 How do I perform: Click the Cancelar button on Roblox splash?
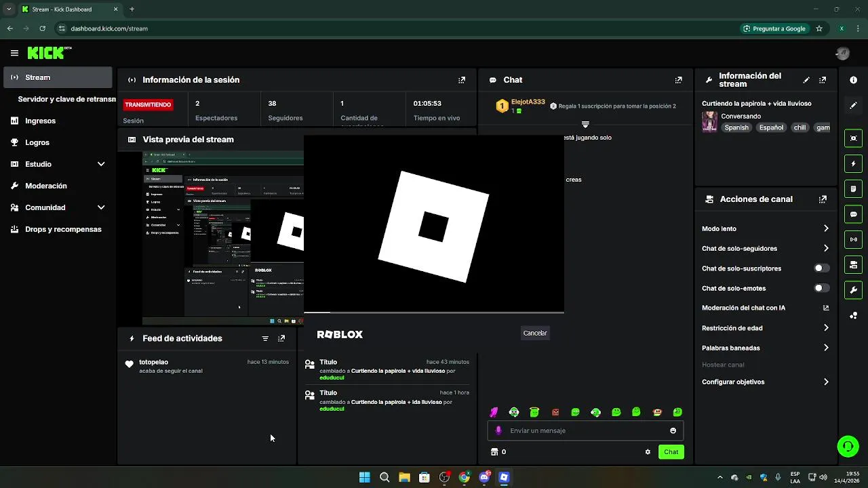(535, 333)
